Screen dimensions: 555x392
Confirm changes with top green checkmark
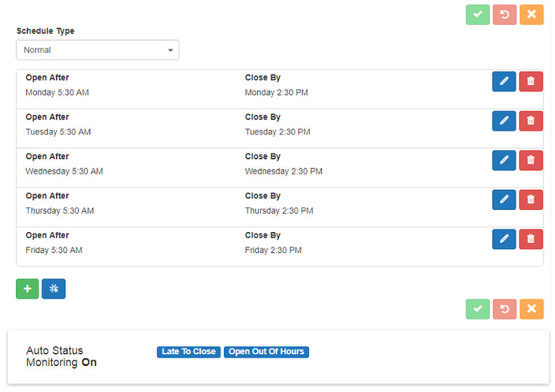click(x=478, y=14)
